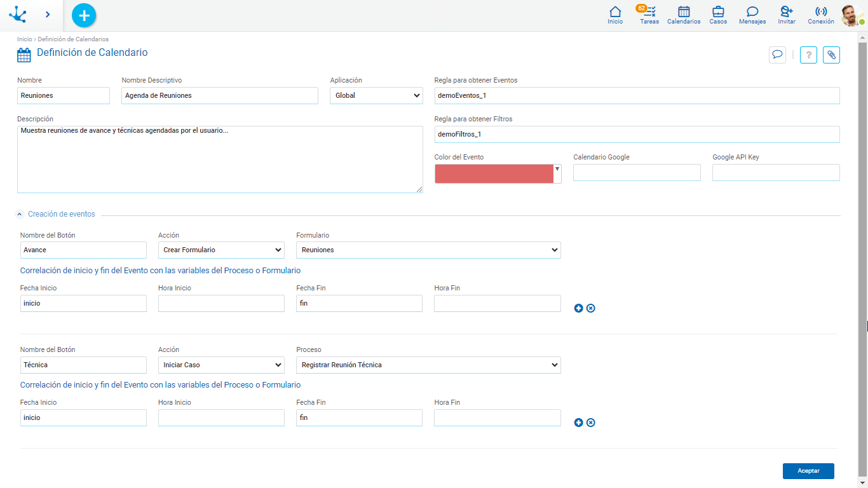868x488 pixels.
Task: Click the paperclip attachments icon
Action: coord(831,55)
